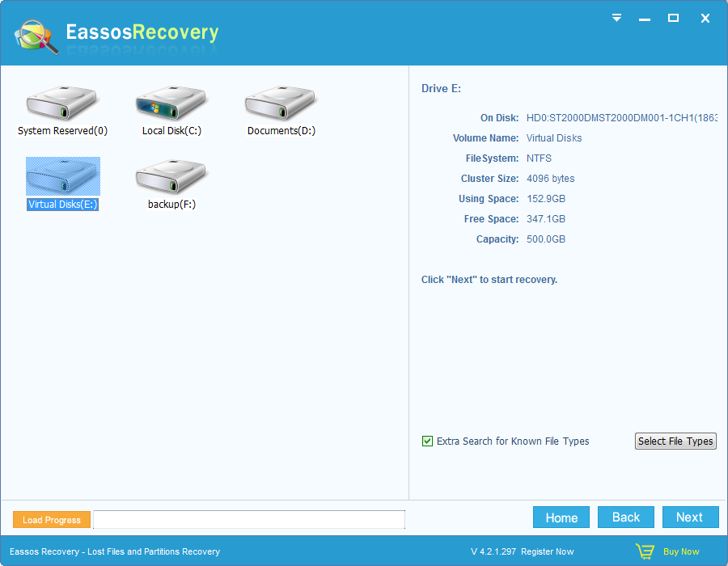This screenshot has width=728, height=566.
Task: Click the Cluster Size value '4096 bytes'
Action: (x=550, y=179)
